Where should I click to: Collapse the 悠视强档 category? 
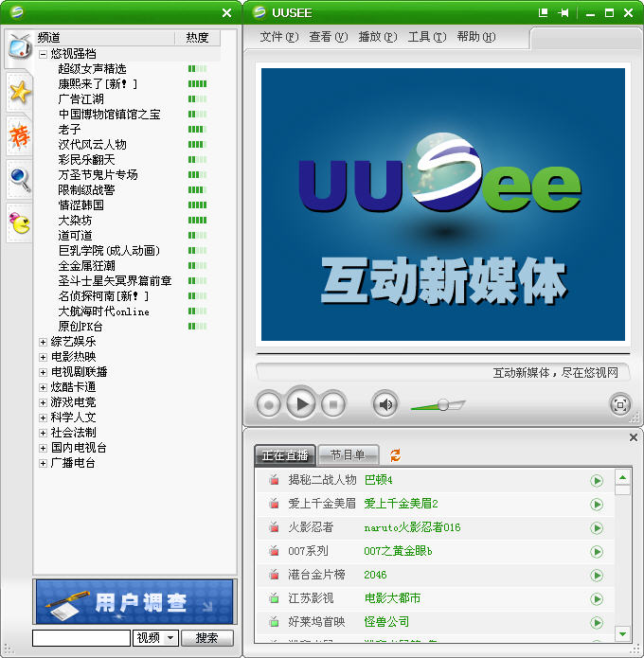pyautogui.click(x=43, y=54)
